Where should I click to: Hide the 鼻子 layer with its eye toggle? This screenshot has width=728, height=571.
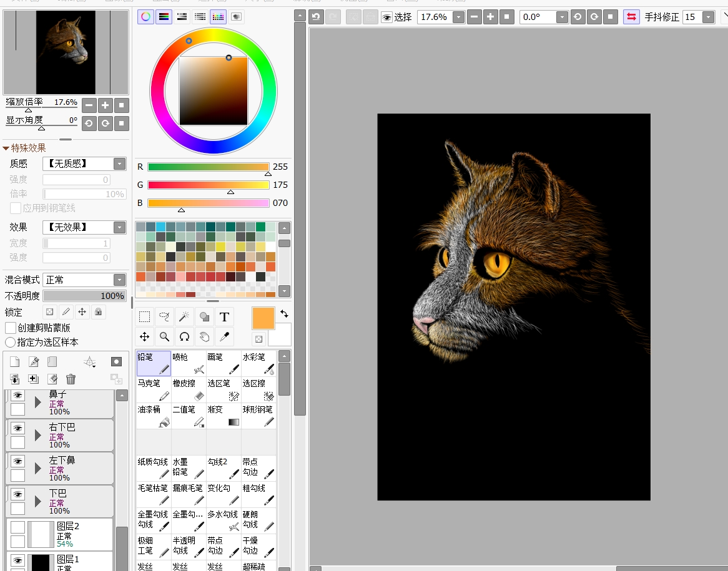pyautogui.click(x=17, y=394)
